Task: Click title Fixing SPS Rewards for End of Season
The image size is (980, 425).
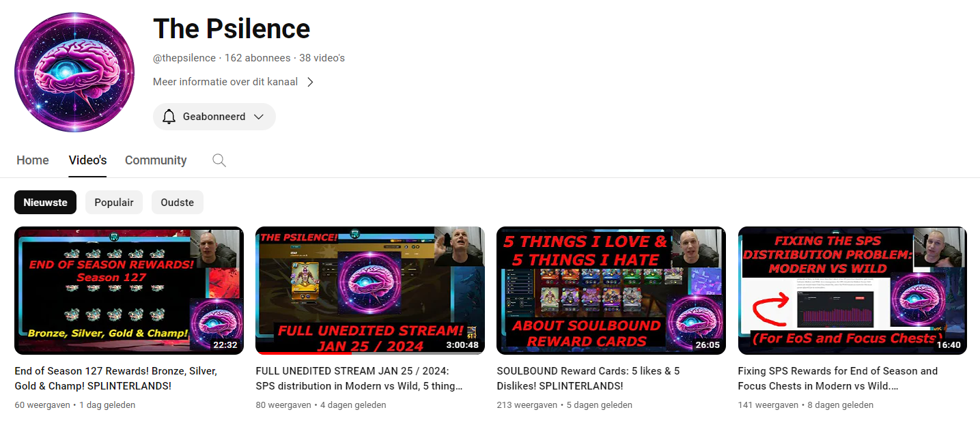Action: click(x=838, y=379)
